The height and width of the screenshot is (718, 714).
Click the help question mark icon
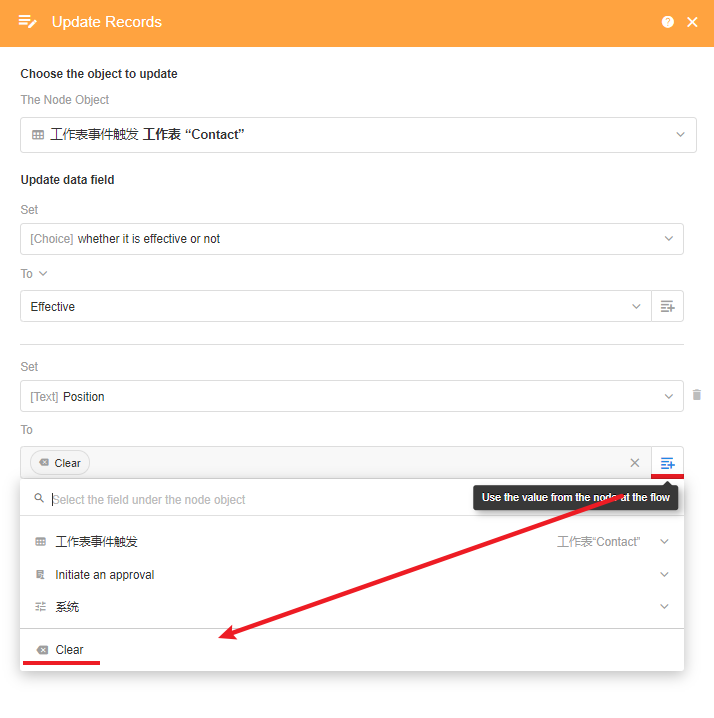tap(668, 22)
